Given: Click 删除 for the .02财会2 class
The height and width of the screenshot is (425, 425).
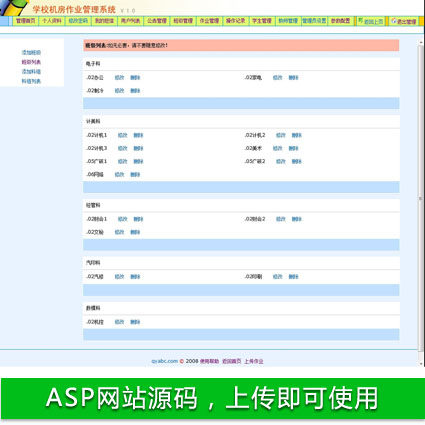Looking at the screenshot, I should [297, 219].
